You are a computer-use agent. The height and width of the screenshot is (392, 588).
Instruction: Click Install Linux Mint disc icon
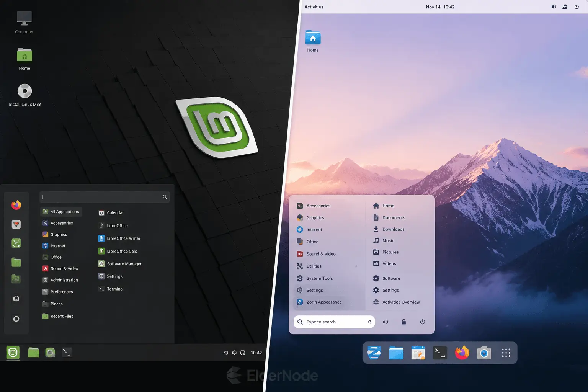[25, 95]
